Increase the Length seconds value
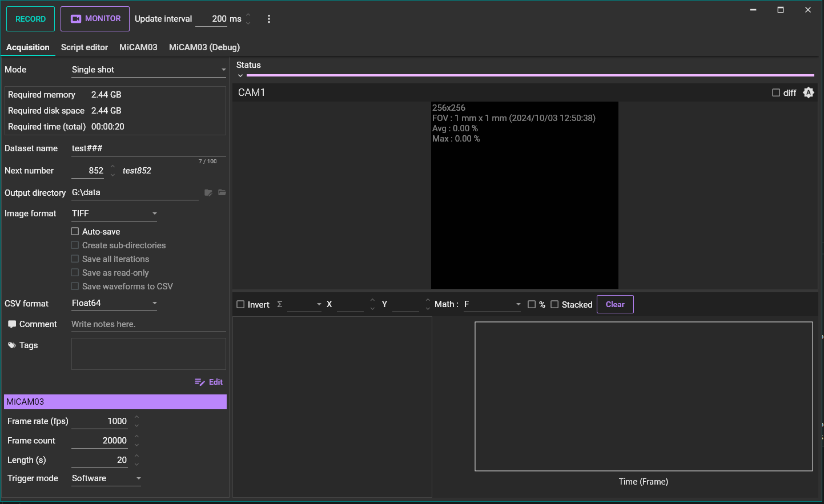Image resolution: width=824 pixels, height=504 pixels. pyautogui.click(x=136, y=456)
